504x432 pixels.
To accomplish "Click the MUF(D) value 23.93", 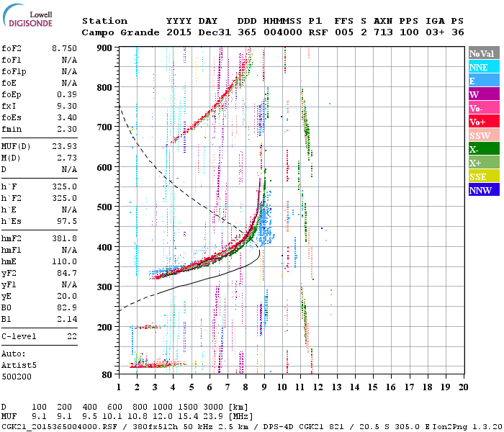I will (64, 147).
